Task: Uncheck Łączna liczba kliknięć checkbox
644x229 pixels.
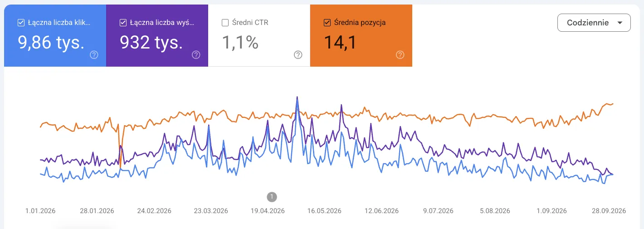Action: [21, 23]
